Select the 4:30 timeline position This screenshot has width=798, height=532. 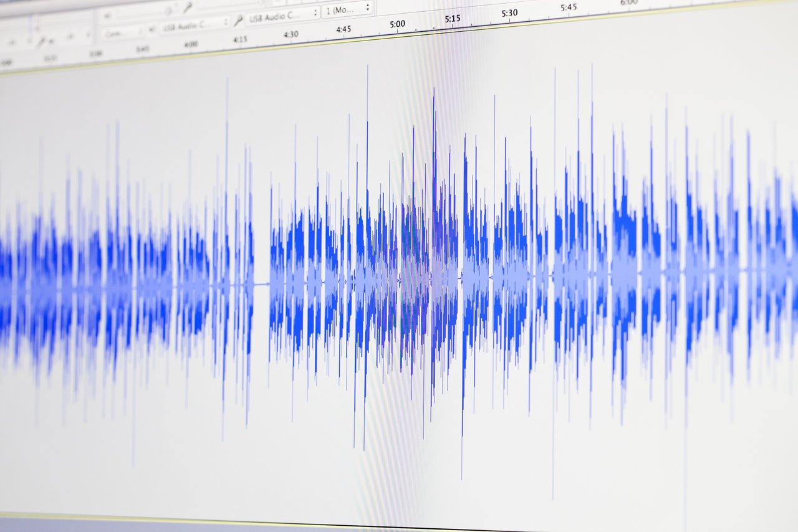pos(291,34)
